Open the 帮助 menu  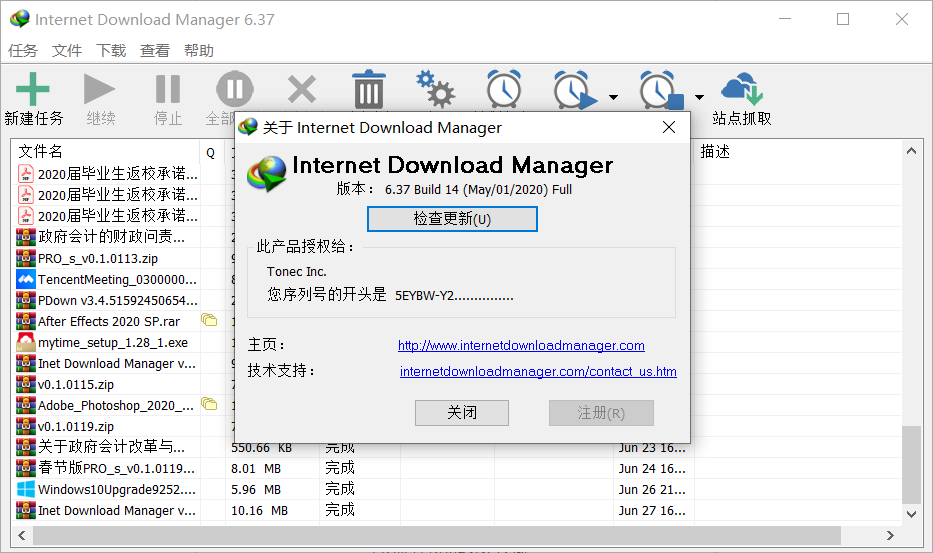pos(199,51)
